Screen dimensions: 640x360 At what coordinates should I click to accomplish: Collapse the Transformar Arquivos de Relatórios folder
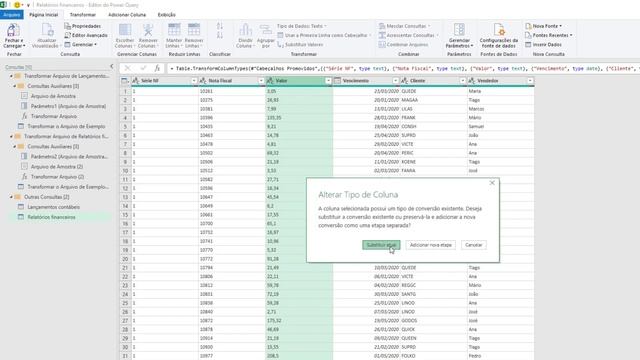coord(11,136)
